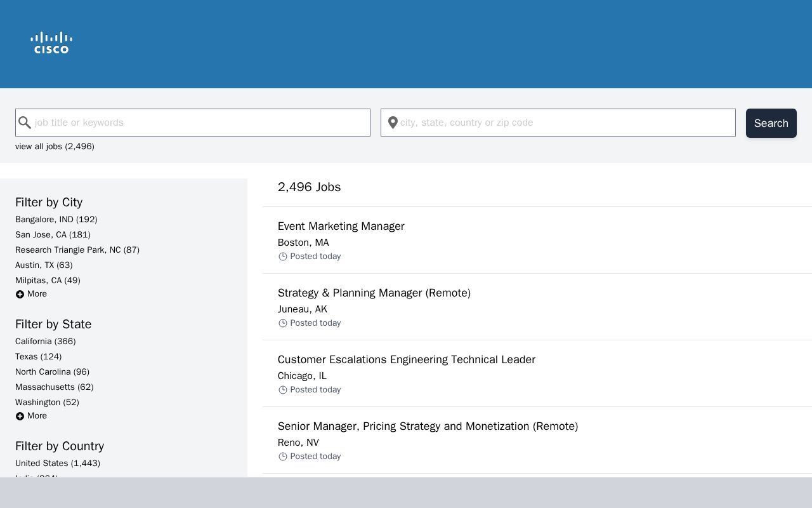This screenshot has height=508, width=812.
Task: Open Customer Escalations Engineering Technical Leader job
Action: 407,359
